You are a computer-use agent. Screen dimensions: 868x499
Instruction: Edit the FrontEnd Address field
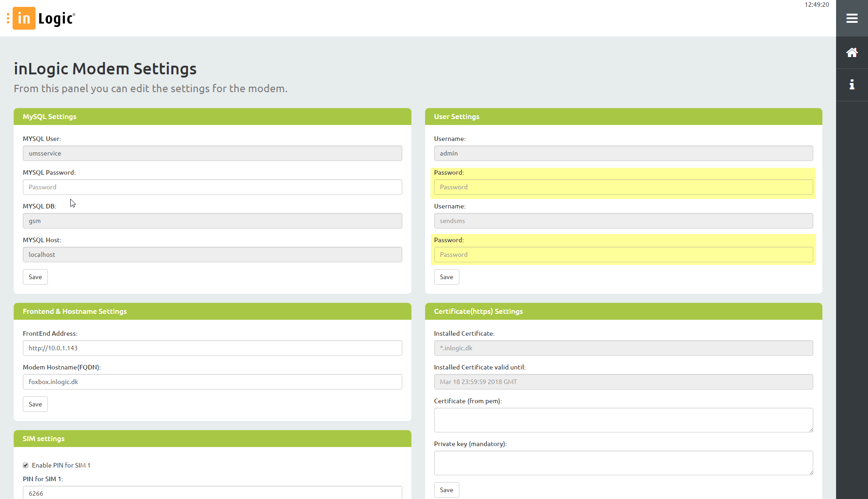(x=212, y=348)
